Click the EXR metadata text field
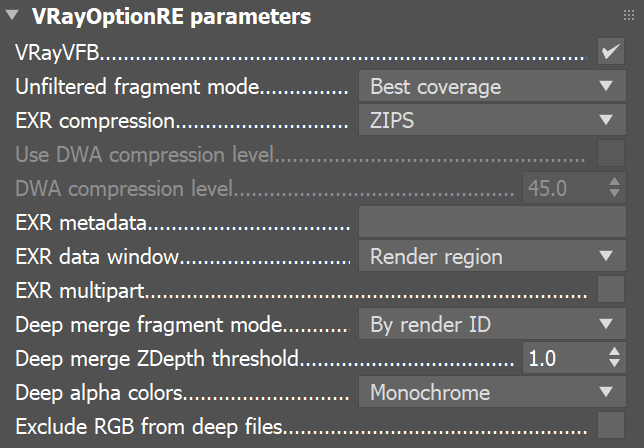Viewport: 644px width, 448px height. [x=491, y=223]
